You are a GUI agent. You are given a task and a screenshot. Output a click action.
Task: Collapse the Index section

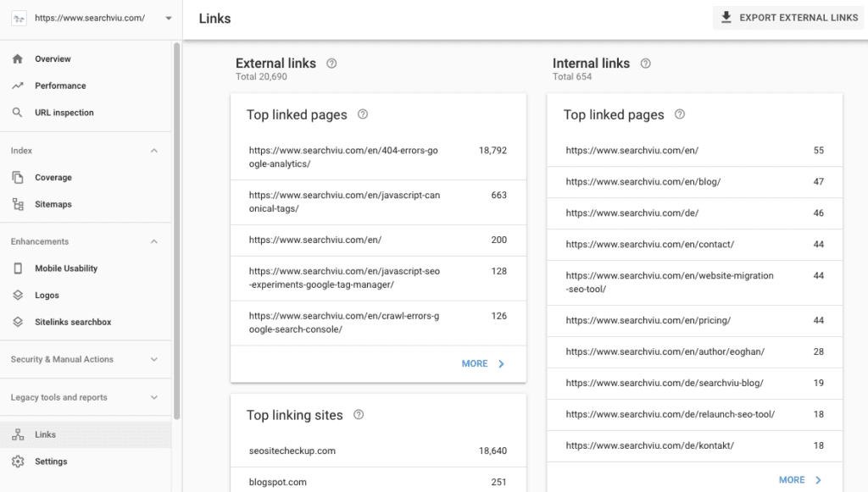pos(153,150)
